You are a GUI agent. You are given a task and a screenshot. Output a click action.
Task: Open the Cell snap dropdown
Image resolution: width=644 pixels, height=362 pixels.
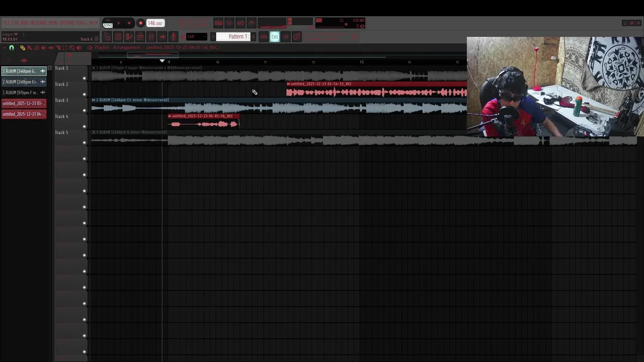coord(196,37)
